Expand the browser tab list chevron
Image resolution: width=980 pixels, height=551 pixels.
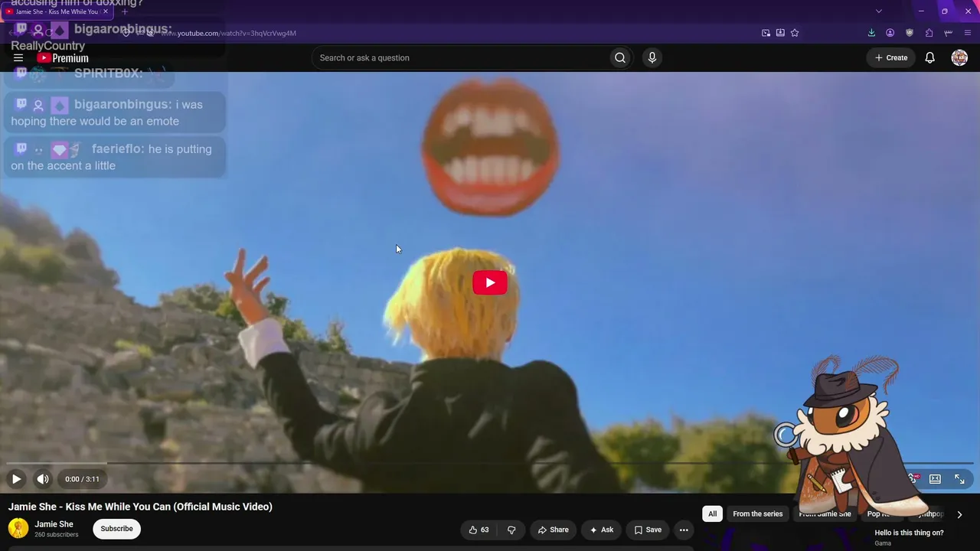tap(879, 11)
